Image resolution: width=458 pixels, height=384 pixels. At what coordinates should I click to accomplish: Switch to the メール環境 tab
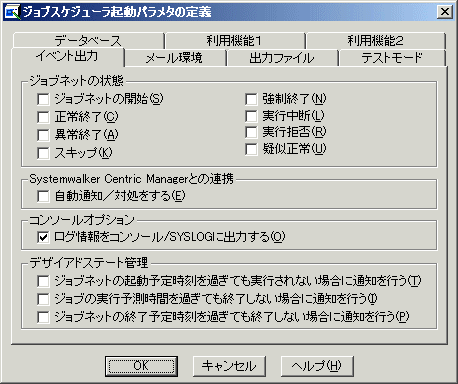pos(174,58)
